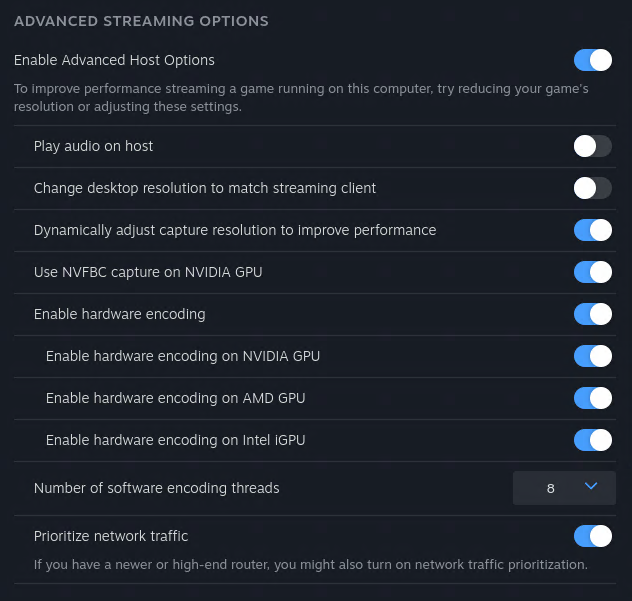
Task: Click the 'Change desktop resolution to match streaming client' label
Action: (205, 188)
